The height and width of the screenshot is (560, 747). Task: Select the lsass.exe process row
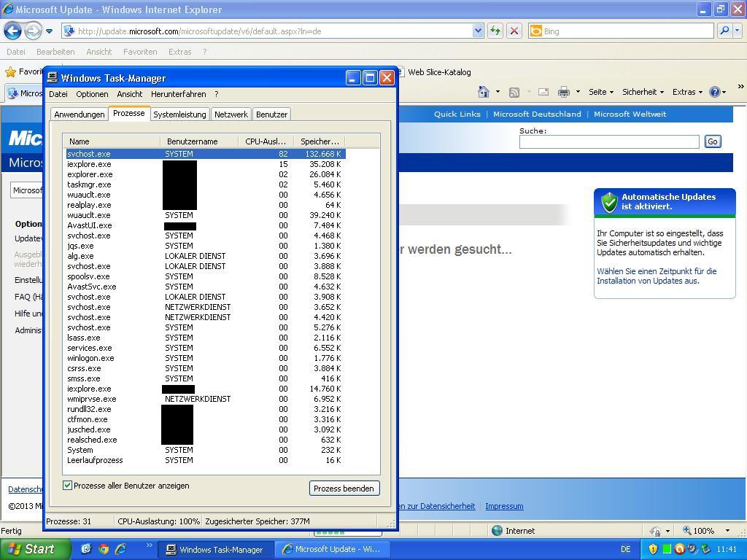[205, 338]
